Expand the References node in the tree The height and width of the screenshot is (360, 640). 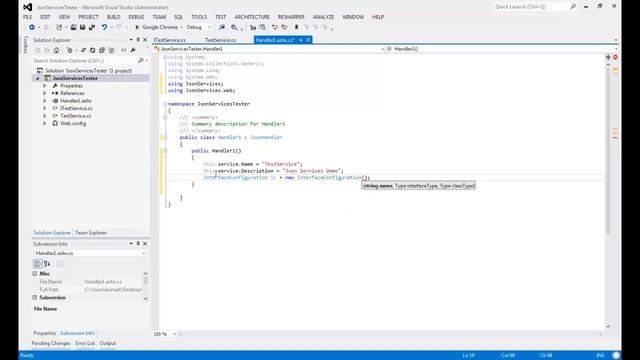coord(45,93)
